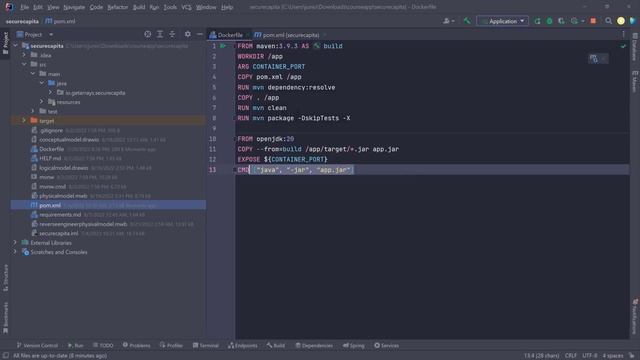Open the TODO tool window
This screenshot has height=360, width=640.
point(103,345)
